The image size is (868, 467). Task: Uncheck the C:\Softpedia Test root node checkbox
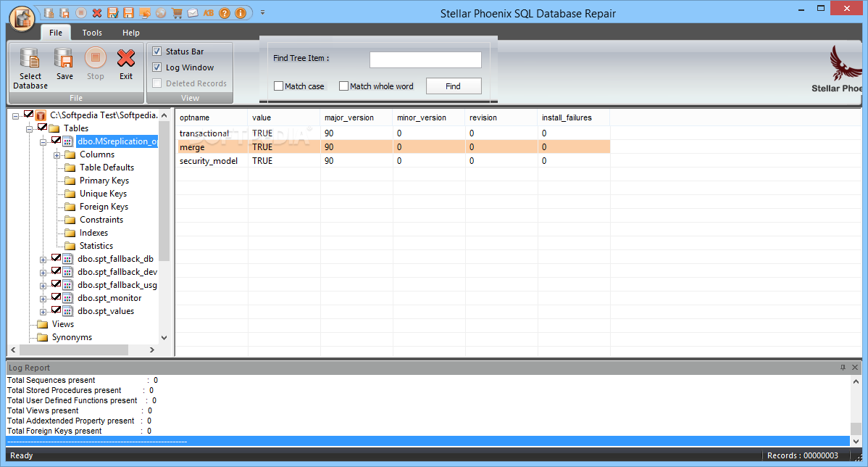29,115
